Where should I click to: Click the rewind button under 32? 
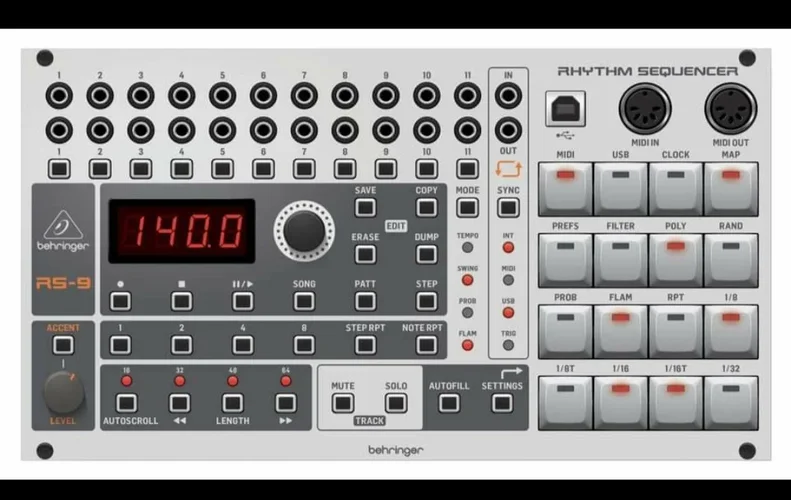tap(180, 403)
